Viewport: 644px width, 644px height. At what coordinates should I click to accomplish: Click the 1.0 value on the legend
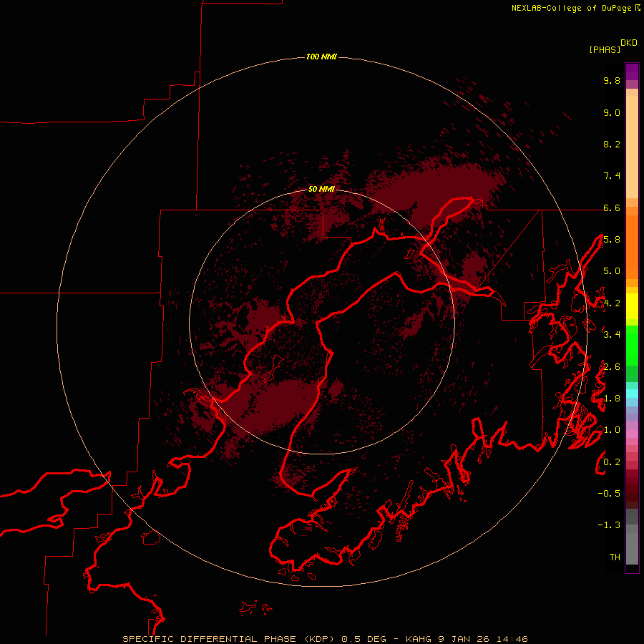[612, 430]
